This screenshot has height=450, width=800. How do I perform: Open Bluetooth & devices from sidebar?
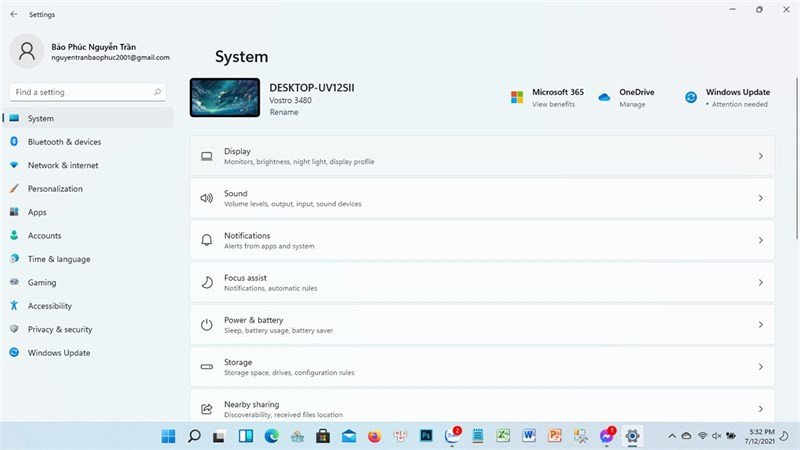click(64, 142)
